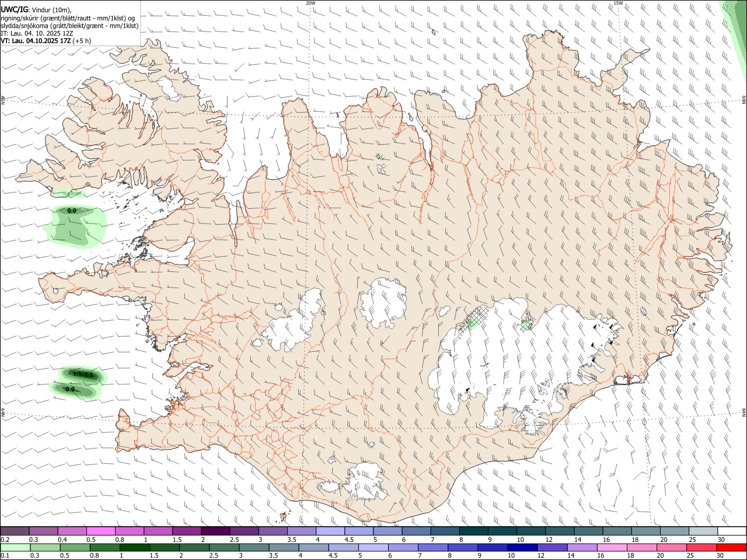The image size is (747, 560).
Task: Click the 2.5 label under the lower legend
Action: (214, 556)
